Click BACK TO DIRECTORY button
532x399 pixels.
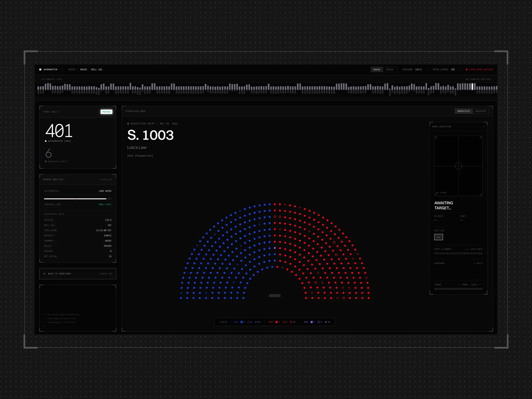pos(78,274)
